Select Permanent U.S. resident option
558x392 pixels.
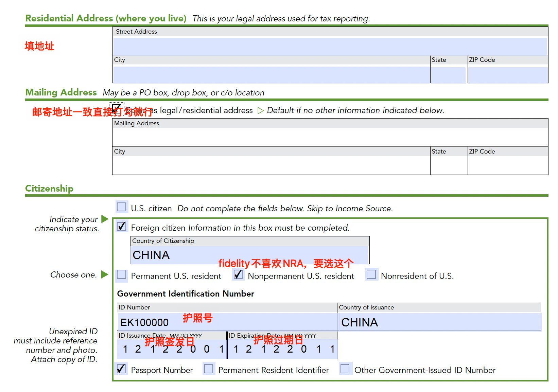point(121,274)
